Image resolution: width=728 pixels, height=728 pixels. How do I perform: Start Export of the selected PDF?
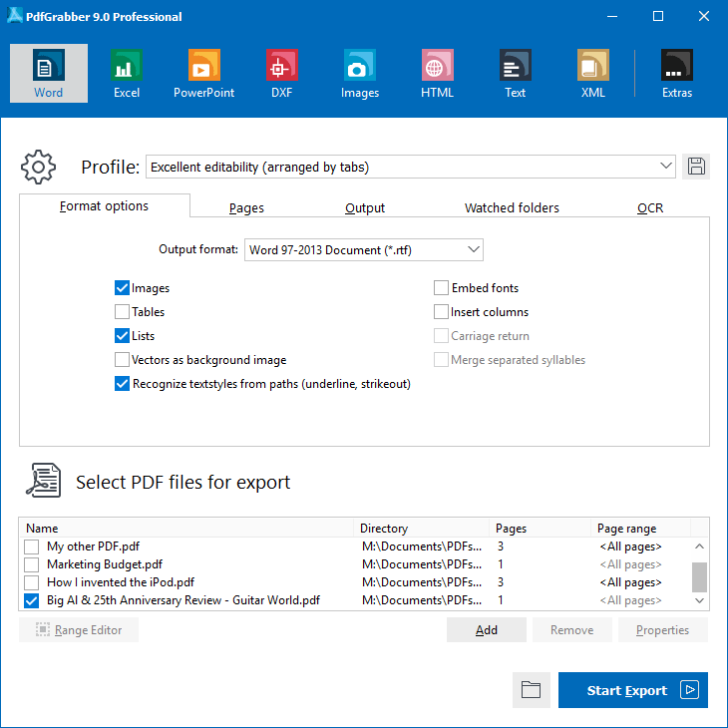(x=633, y=690)
